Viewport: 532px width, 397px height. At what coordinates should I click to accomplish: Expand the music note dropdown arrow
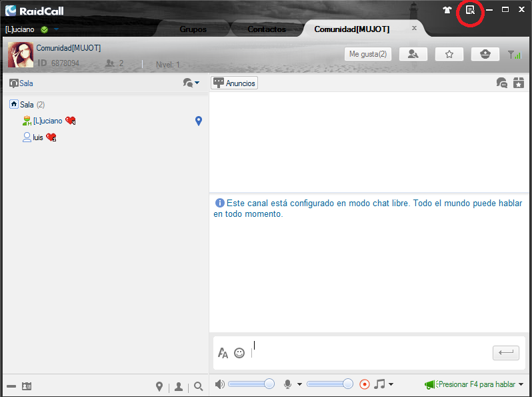click(391, 384)
